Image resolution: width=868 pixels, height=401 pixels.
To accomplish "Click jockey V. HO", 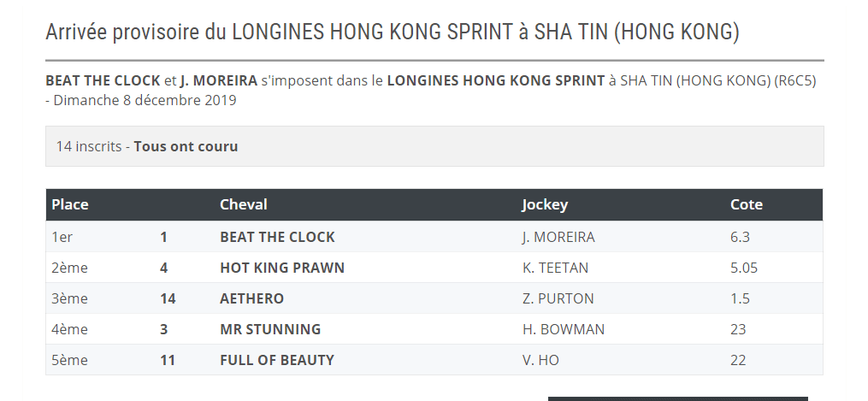I will (540, 360).
